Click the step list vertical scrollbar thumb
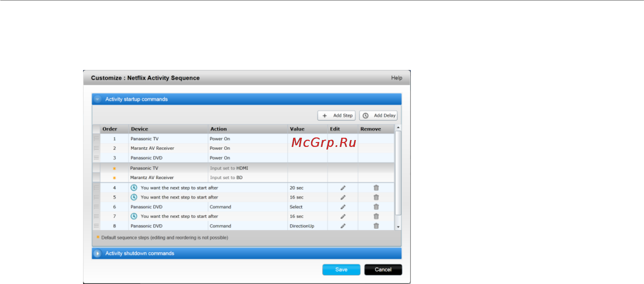This screenshot has width=644, height=284. click(398, 173)
